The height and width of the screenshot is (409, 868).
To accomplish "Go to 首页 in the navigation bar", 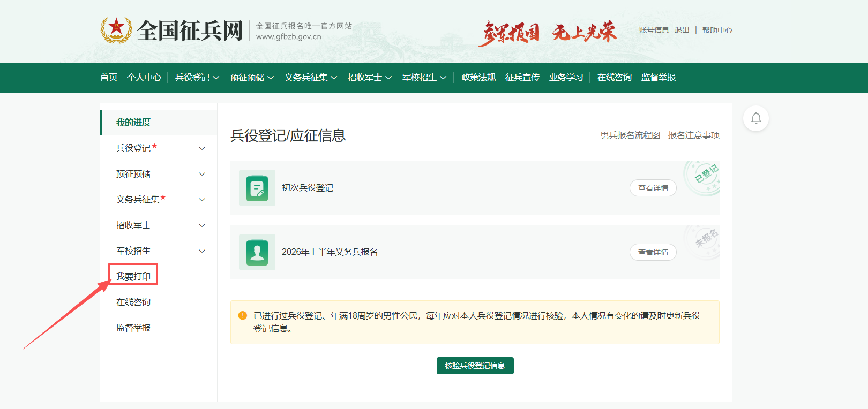I will (x=109, y=78).
